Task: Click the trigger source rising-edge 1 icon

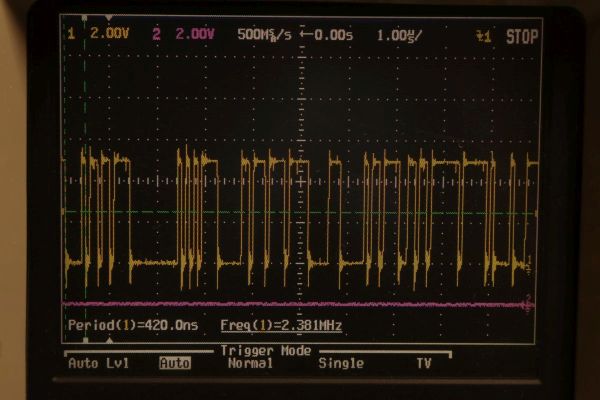Action: 483,37
